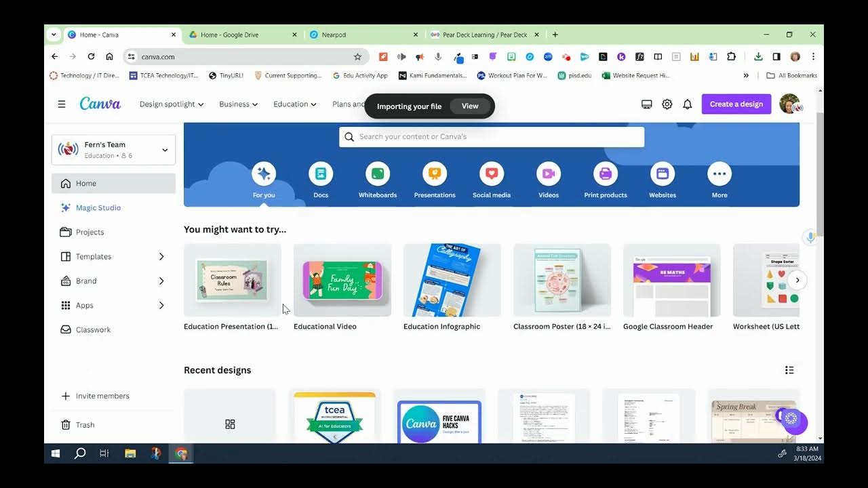The width and height of the screenshot is (868, 488).
Task: Open the Canva hamburger menu
Action: (x=62, y=104)
